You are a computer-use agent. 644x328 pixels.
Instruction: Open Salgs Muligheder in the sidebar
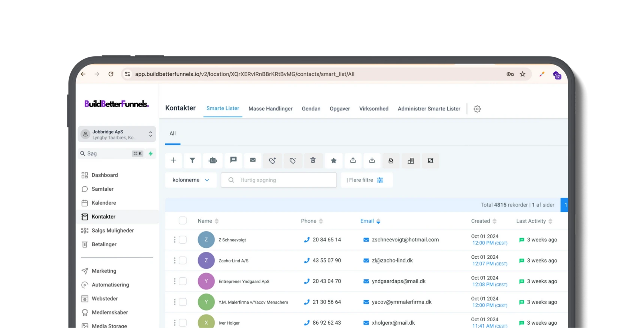(x=112, y=231)
